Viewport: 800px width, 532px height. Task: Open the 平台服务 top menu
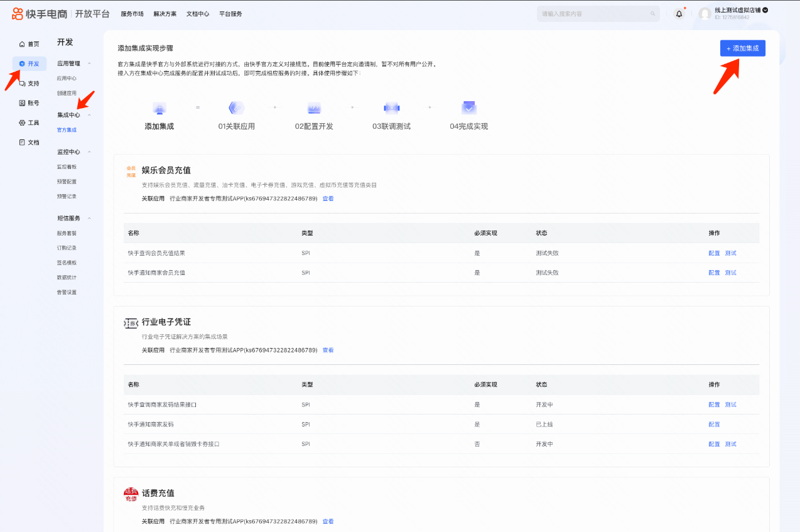230,14
